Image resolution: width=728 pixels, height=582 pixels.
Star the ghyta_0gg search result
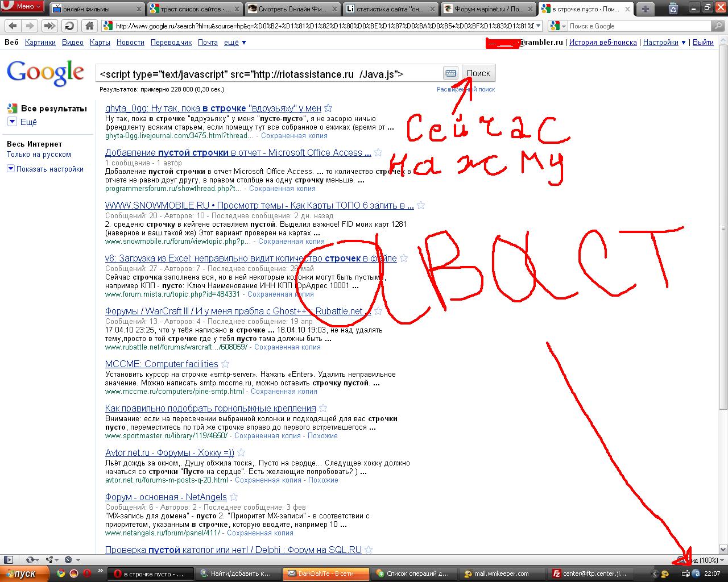click(x=328, y=109)
